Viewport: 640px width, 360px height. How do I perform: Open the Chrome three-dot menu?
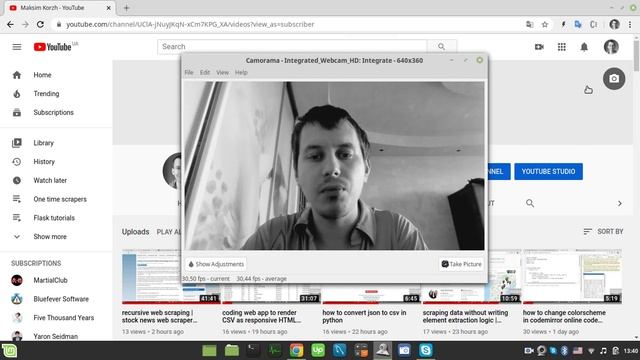point(631,24)
